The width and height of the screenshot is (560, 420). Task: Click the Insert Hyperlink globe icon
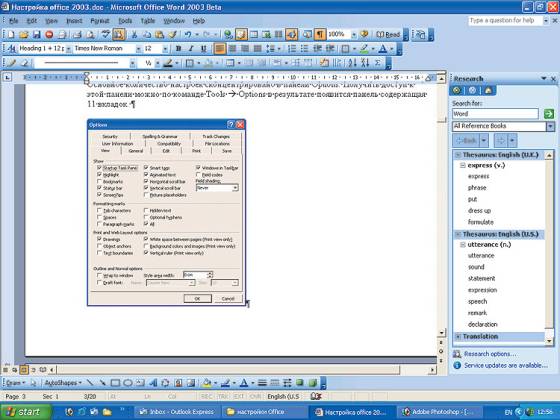click(229, 35)
